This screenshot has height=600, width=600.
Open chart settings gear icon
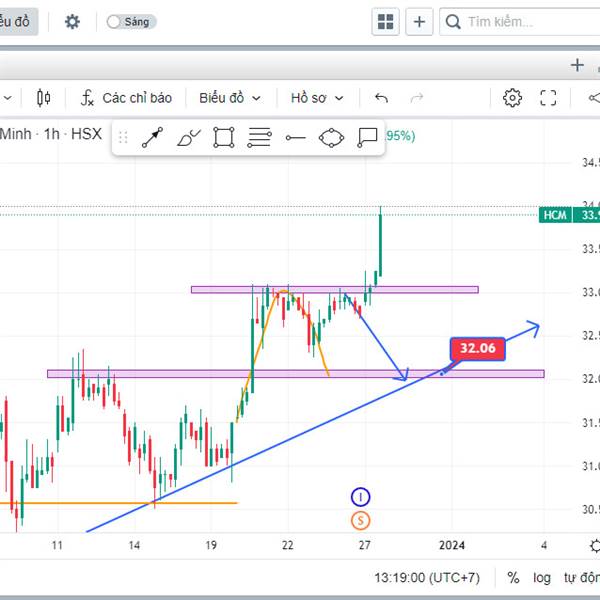(x=512, y=98)
